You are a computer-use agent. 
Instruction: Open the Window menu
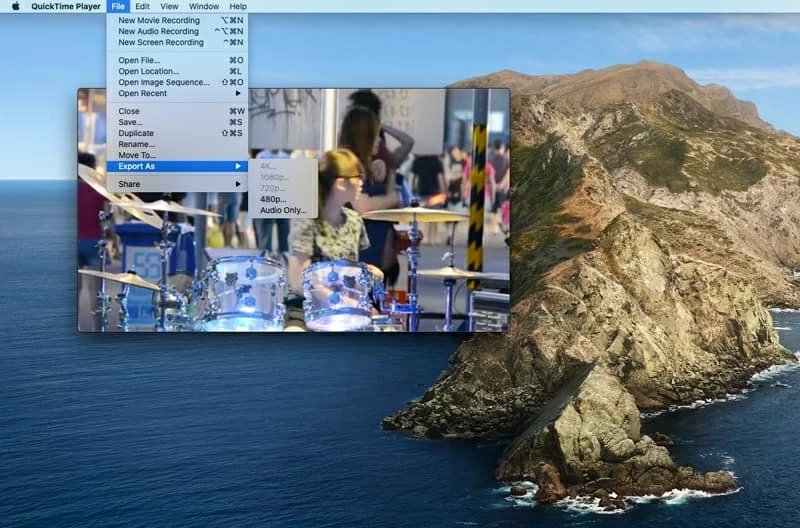[204, 6]
